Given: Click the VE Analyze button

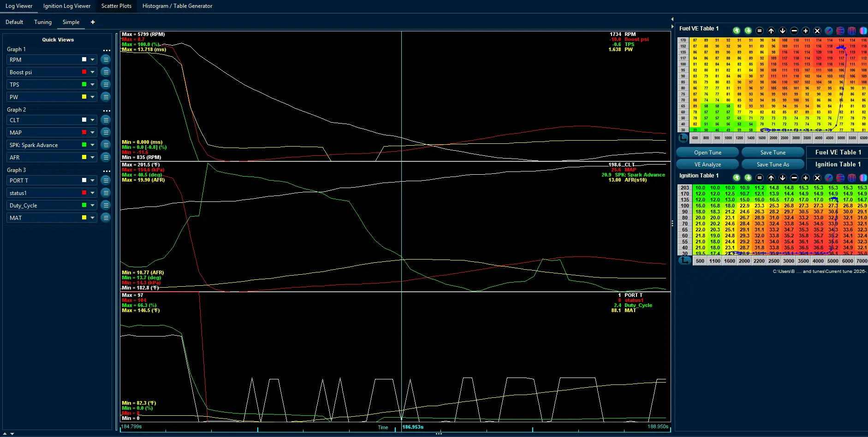Looking at the screenshot, I should pos(707,165).
